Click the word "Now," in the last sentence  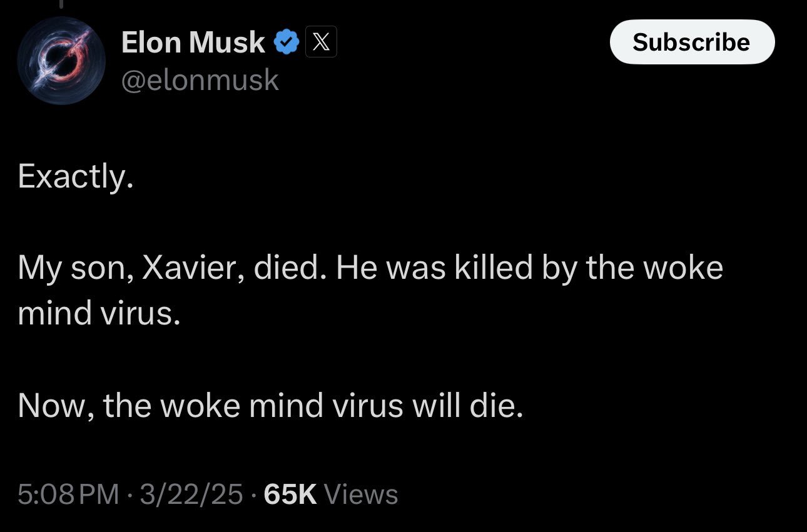pos(56,406)
